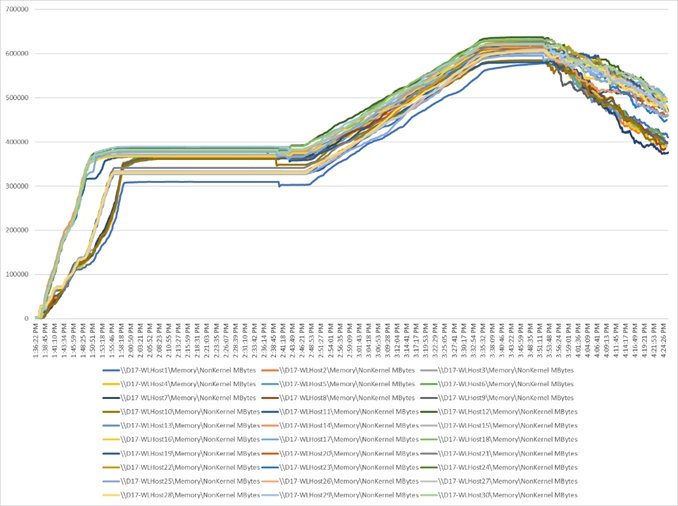
Task: Select the D17-WLHost2 legend entry
Action: tap(338, 370)
